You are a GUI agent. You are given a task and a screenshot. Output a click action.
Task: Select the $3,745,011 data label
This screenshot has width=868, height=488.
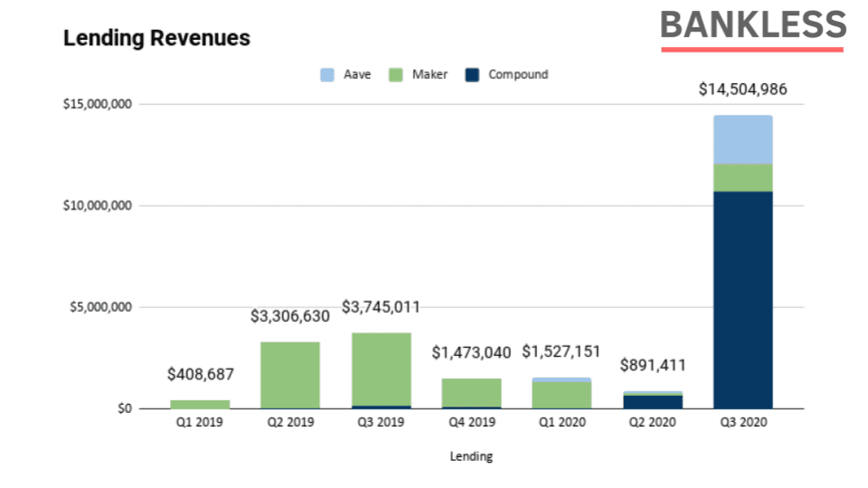click(381, 307)
